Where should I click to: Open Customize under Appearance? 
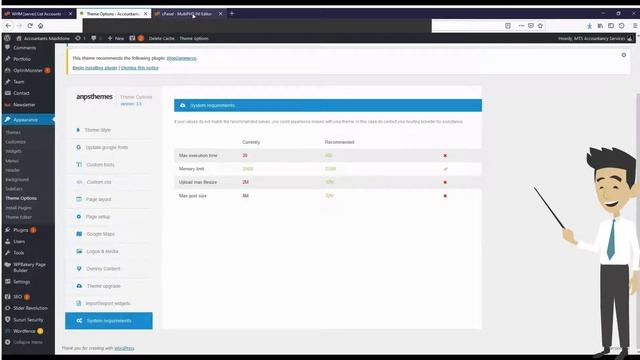[16, 142]
